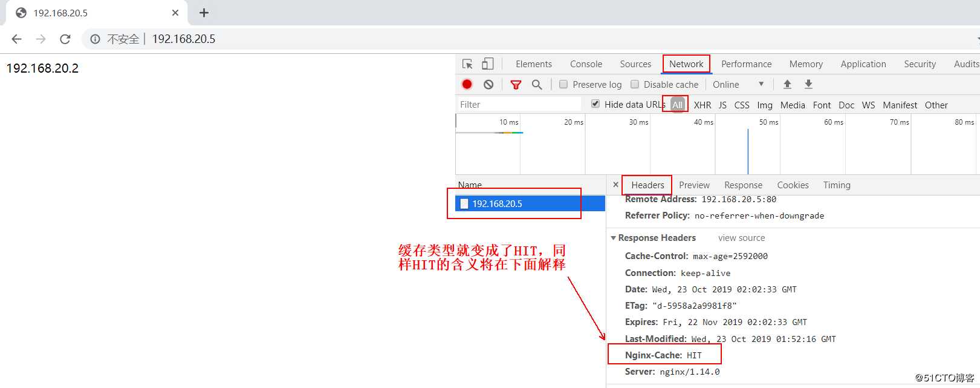Open the Cookies details tab

point(793,185)
